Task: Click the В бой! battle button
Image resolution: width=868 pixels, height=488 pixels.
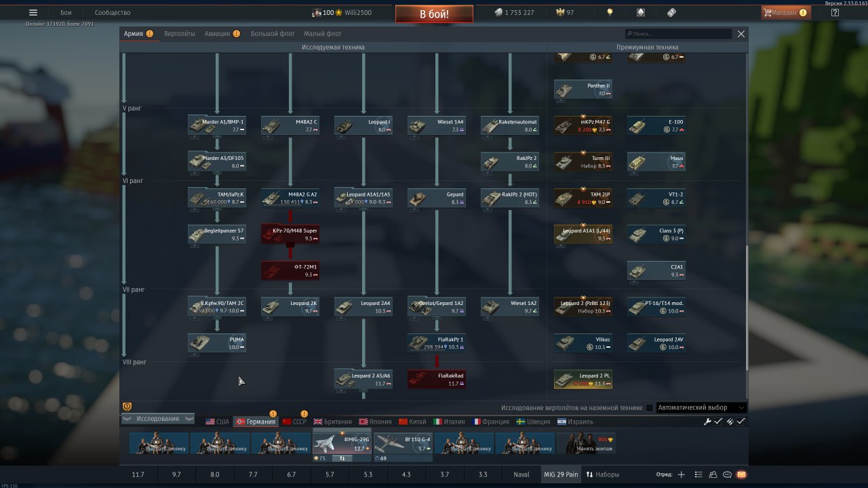Action: (434, 14)
